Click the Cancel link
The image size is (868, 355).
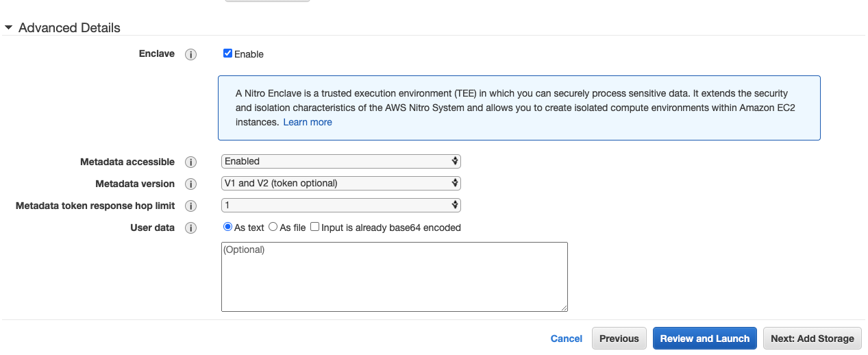click(566, 339)
